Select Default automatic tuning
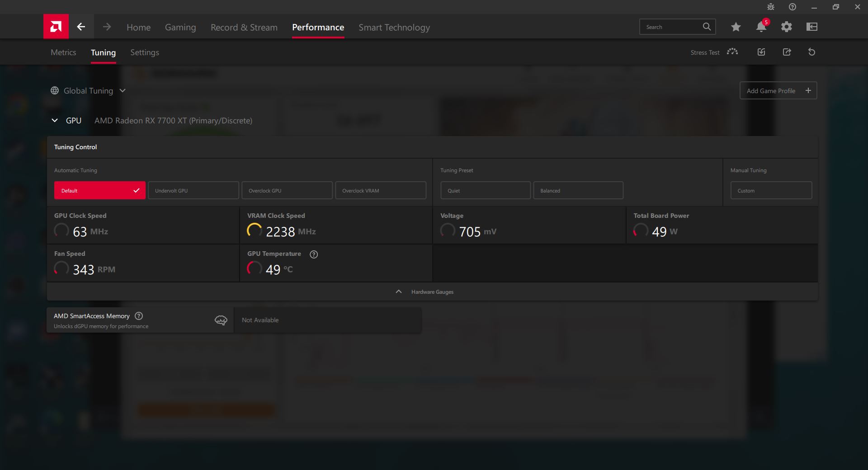This screenshot has height=470, width=868. pos(100,190)
